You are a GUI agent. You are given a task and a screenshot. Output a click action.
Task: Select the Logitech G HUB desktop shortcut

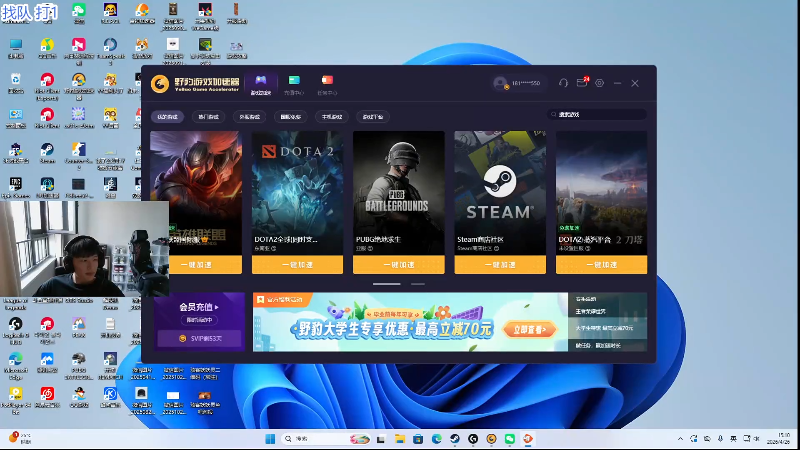(x=15, y=330)
